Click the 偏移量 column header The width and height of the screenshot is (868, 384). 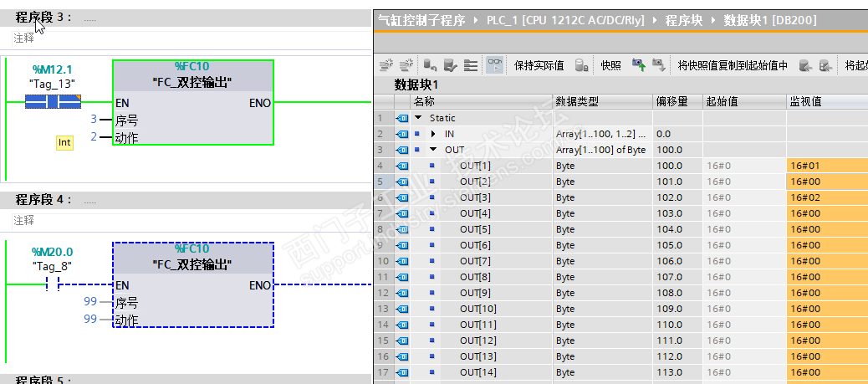click(x=678, y=101)
